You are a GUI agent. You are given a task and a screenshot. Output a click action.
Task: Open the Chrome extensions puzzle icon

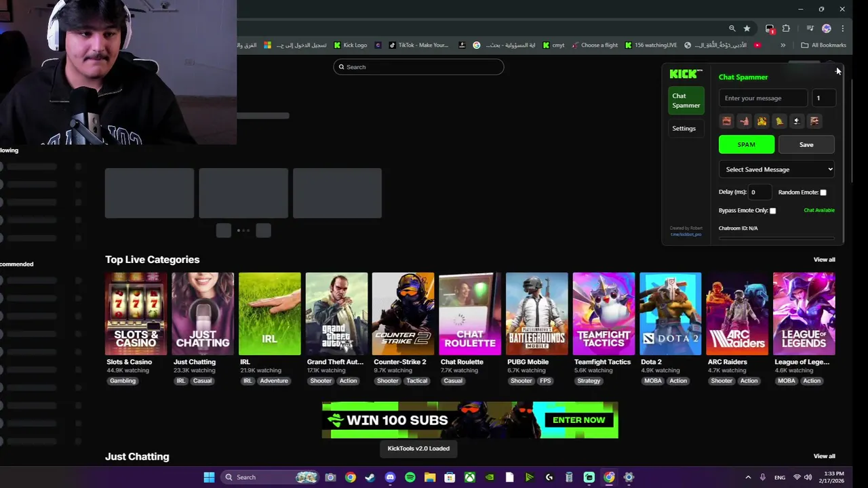[786, 28]
